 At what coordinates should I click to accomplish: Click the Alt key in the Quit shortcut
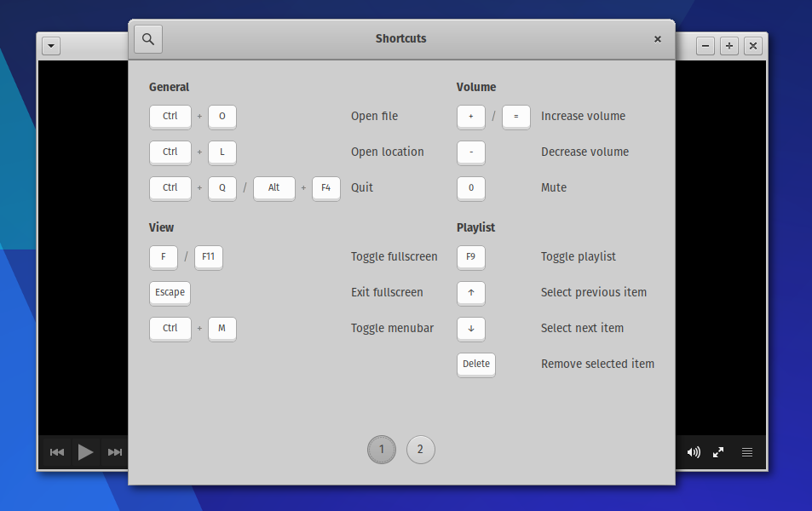[x=274, y=188]
